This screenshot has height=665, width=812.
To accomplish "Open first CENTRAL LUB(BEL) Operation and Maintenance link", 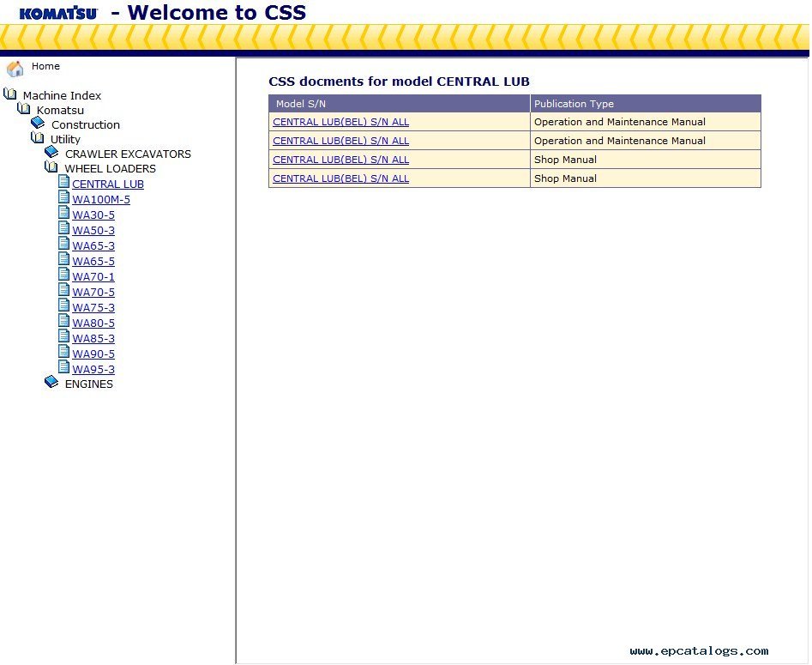I will 340,122.
